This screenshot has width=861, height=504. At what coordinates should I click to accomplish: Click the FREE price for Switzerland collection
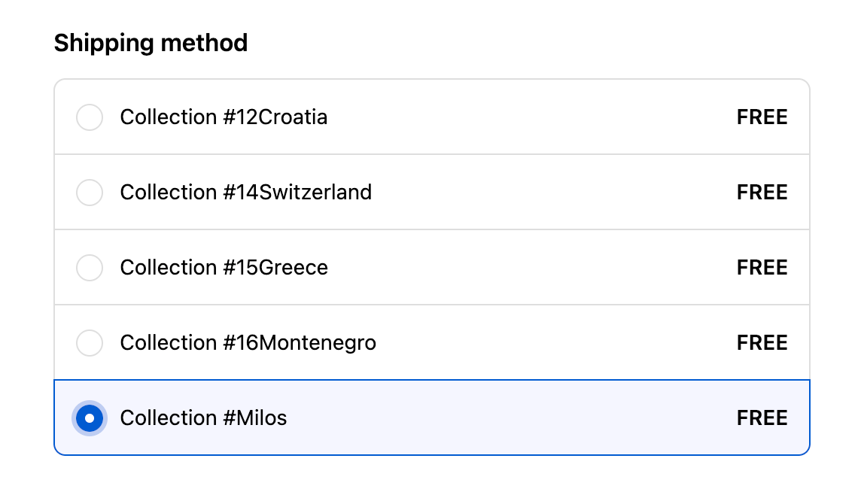point(762,193)
